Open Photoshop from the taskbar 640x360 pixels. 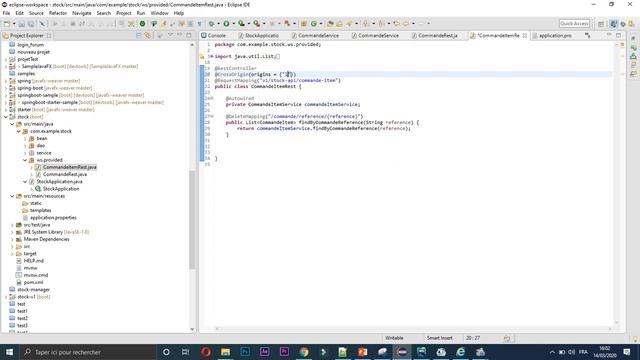(245, 352)
